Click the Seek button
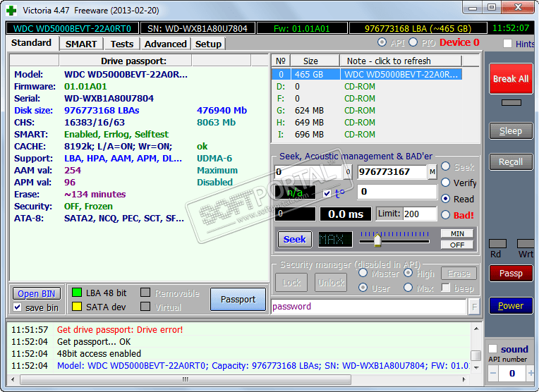 (295, 239)
